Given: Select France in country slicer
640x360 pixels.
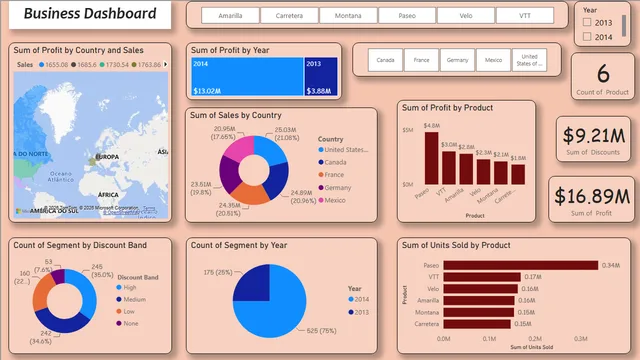Looking at the screenshot, I should [421, 60].
